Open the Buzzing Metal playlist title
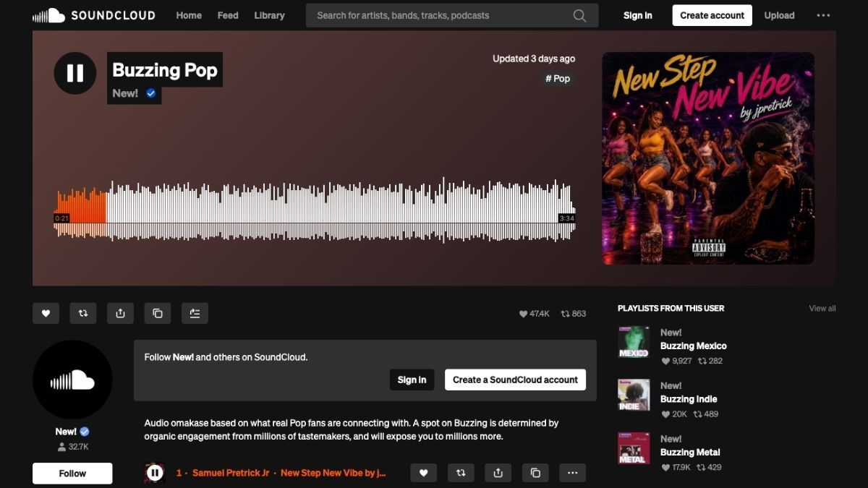Screen dimensions: 868x488 pyautogui.click(x=690, y=453)
